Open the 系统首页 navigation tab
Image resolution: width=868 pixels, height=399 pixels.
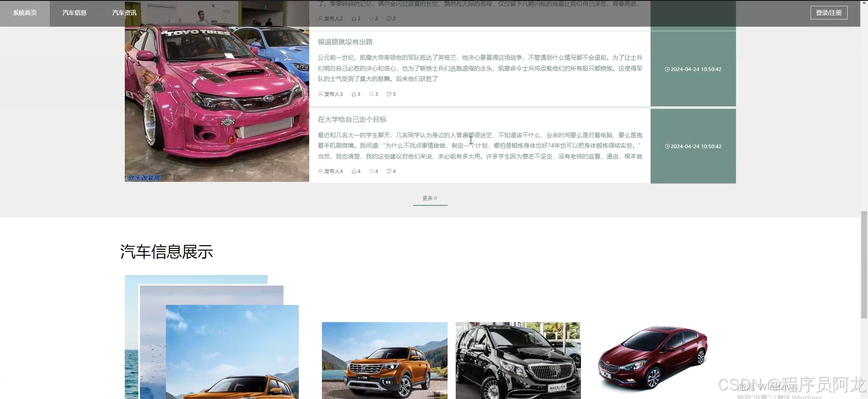25,13
